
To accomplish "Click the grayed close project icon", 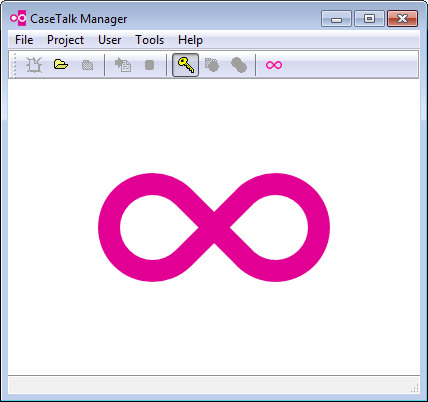I will [x=88, y=65].
